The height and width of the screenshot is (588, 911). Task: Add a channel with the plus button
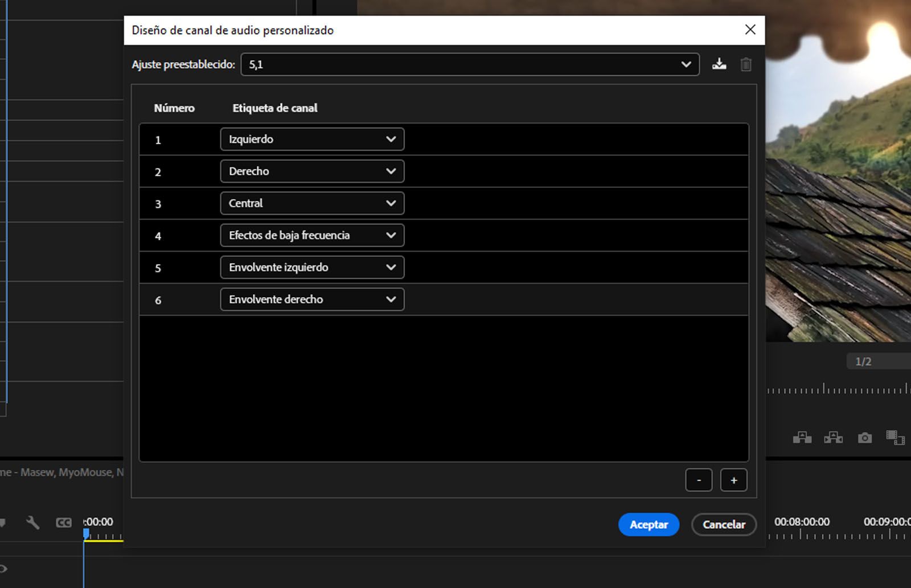tap(734, 480)
